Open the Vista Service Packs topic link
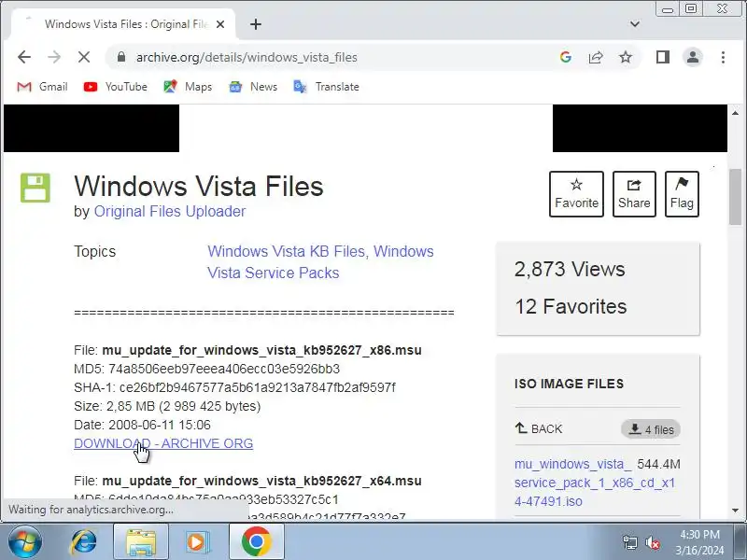This screenshot has width=747, height=560. tap(273, 273)
